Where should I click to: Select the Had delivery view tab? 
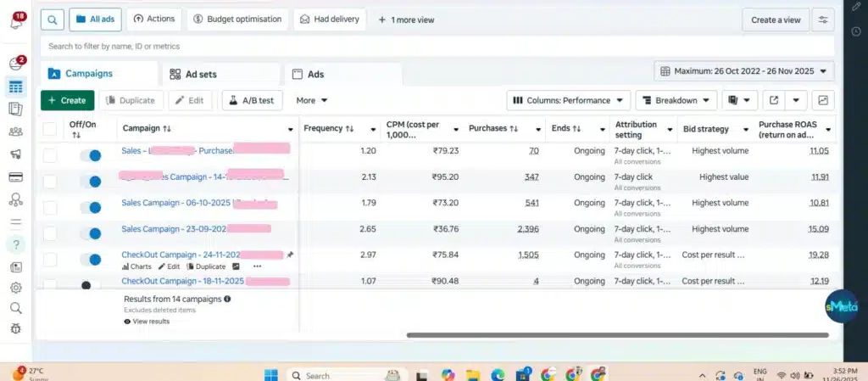pyautogui.click(x=330, y=20)
